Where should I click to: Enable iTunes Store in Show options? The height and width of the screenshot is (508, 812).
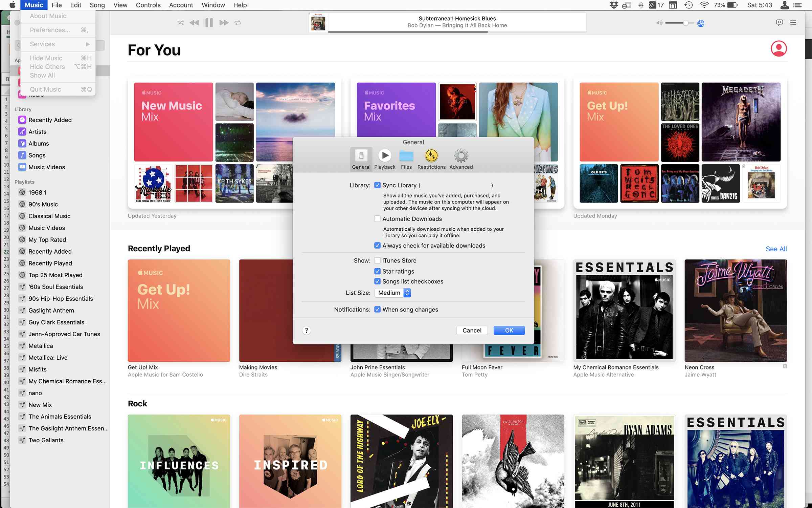point(378,260)
